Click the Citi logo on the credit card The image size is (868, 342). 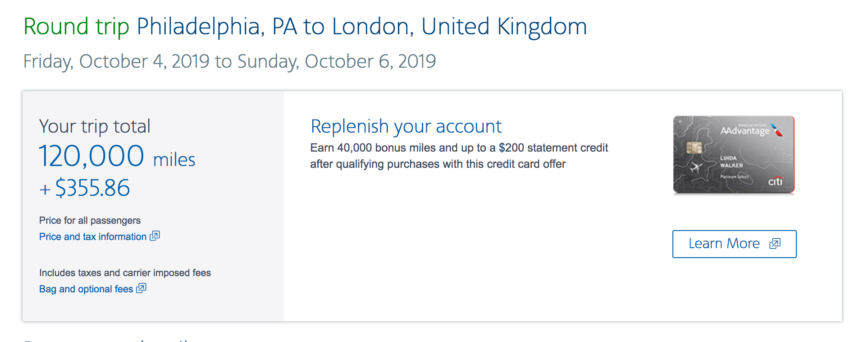[775, 181]
